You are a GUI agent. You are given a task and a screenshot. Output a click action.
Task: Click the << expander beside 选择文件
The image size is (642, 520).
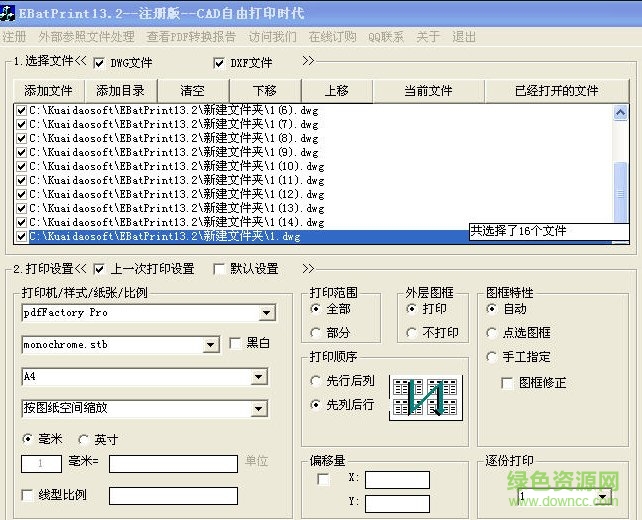point(81,61)
